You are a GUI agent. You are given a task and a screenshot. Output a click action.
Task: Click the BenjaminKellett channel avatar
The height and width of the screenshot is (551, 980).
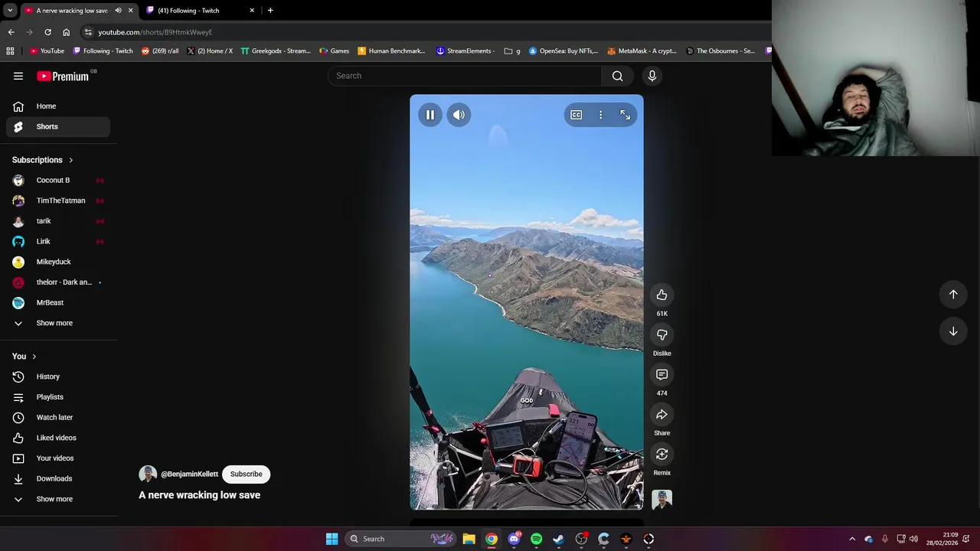tap(148, 474)
